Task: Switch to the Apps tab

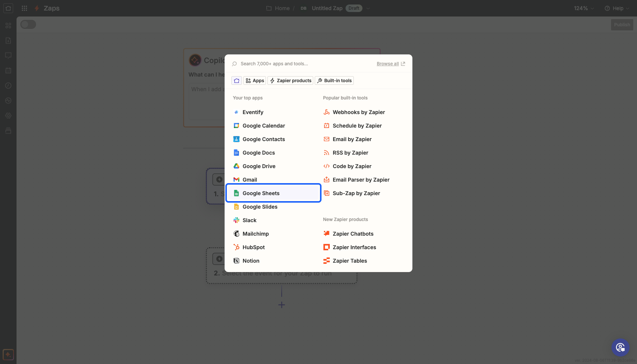Action: coord(255,81)
